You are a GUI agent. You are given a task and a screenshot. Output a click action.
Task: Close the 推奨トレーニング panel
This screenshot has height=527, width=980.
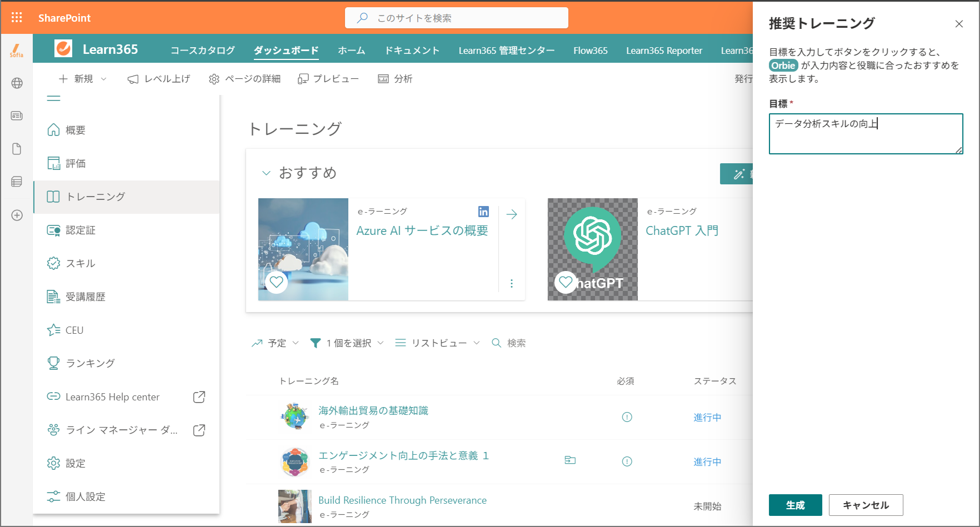[959, 24]
